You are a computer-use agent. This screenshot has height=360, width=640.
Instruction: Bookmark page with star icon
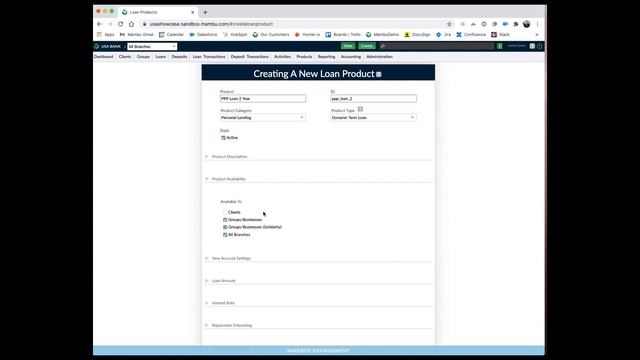(x=449, y=24)
